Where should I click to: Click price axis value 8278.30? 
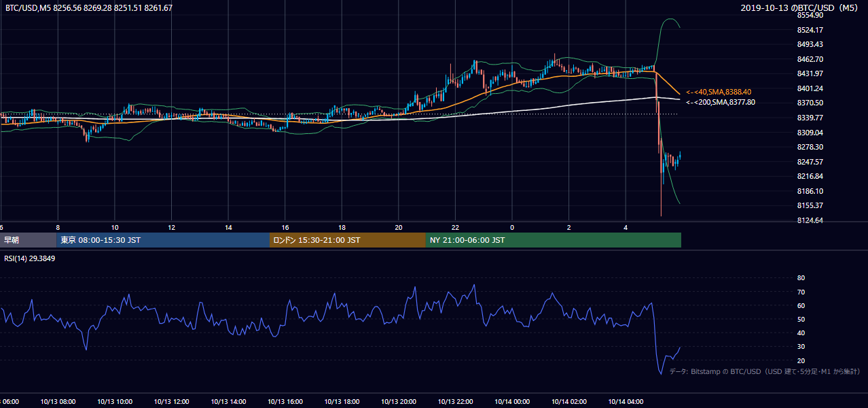click(810, 147)
